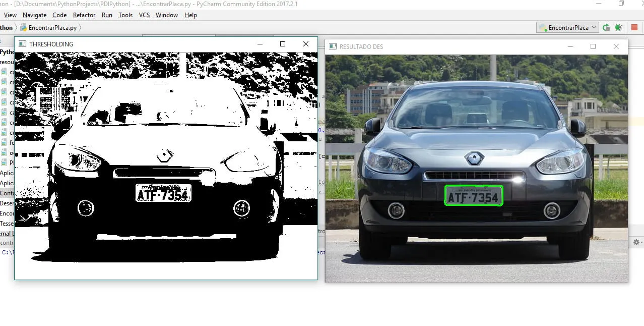644x326 pixels.
Task: Click the RESULTADO DES window title icon
Action: 333,46
